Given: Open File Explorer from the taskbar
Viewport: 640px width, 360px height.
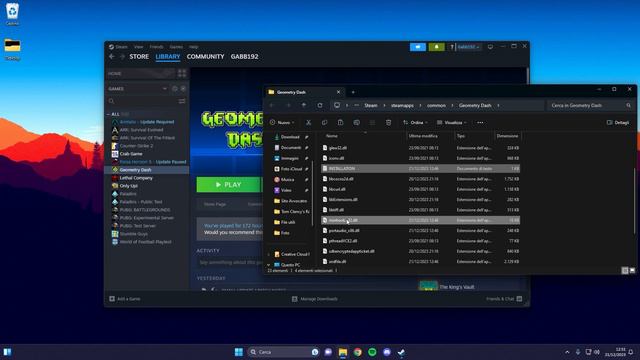Looking at the screenshot, I should pos(343,352).
